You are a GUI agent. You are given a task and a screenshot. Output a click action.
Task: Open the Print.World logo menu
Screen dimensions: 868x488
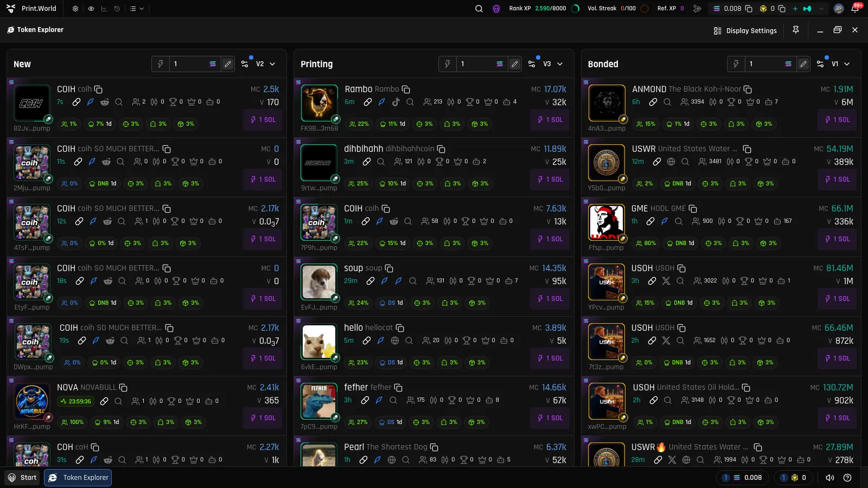31,9
